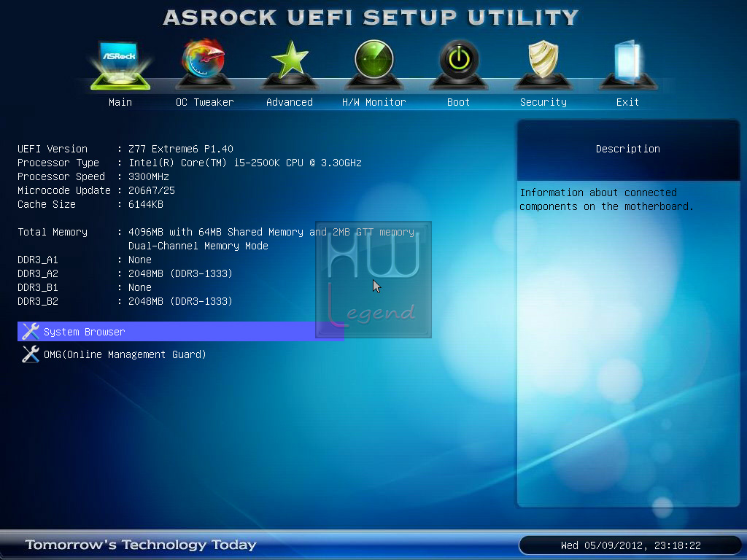The image size is (747, 560).
Task: Click the Tomorrow's Technology Today slogan
Action: (x=141, y=544)
